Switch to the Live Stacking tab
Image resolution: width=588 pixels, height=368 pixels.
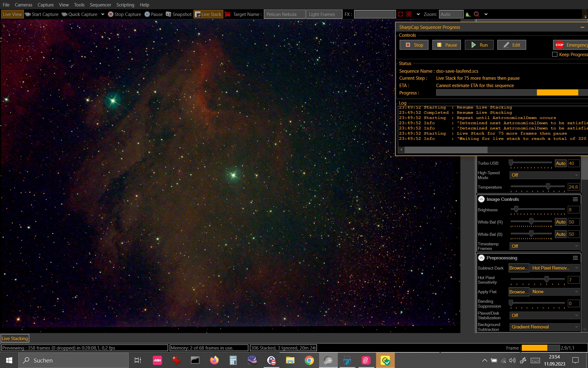pyautogui.click(x=15, y=339)
